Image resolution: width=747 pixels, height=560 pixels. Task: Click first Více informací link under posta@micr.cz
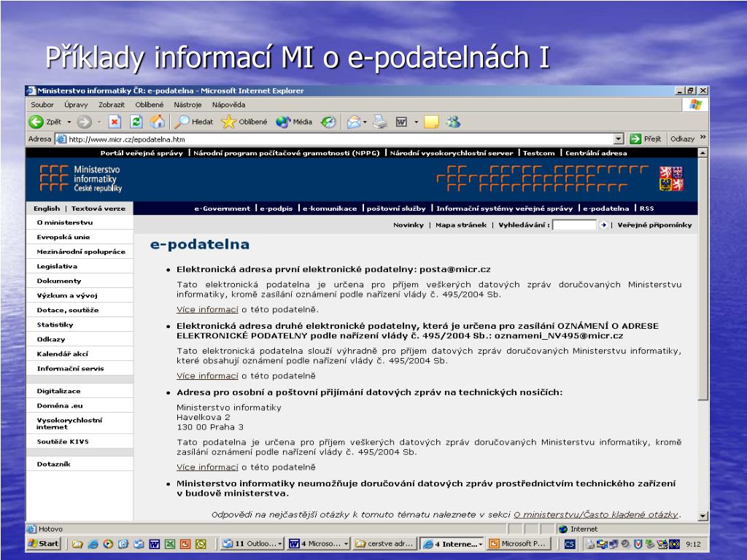(x=207, y=309)
